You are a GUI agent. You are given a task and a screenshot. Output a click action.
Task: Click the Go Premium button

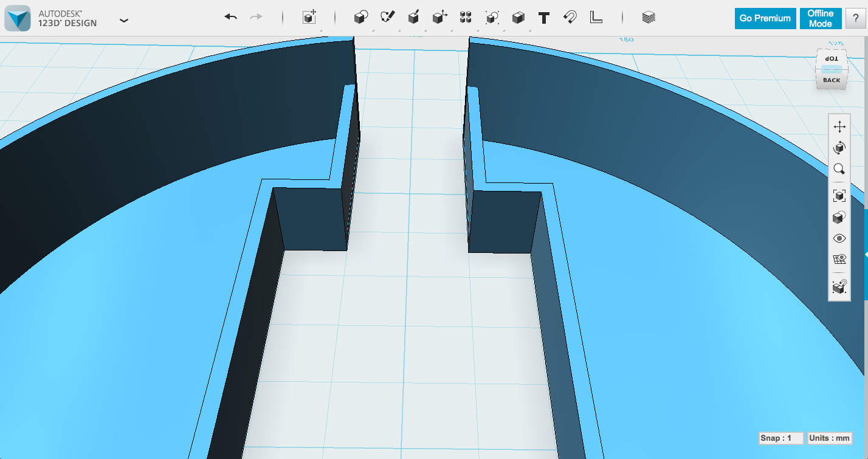765,18
